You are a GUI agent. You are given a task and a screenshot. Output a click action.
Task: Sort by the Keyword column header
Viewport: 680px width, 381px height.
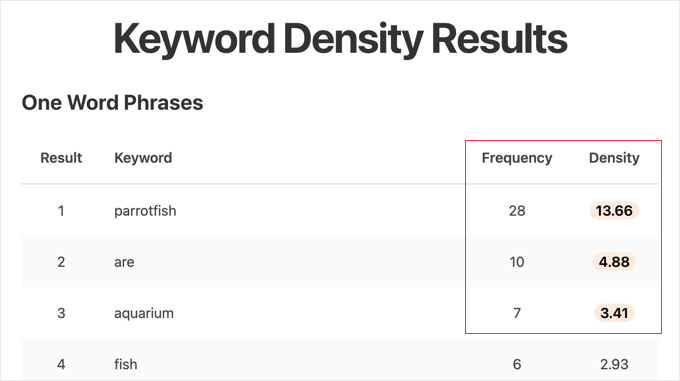(x=143, y=158)
